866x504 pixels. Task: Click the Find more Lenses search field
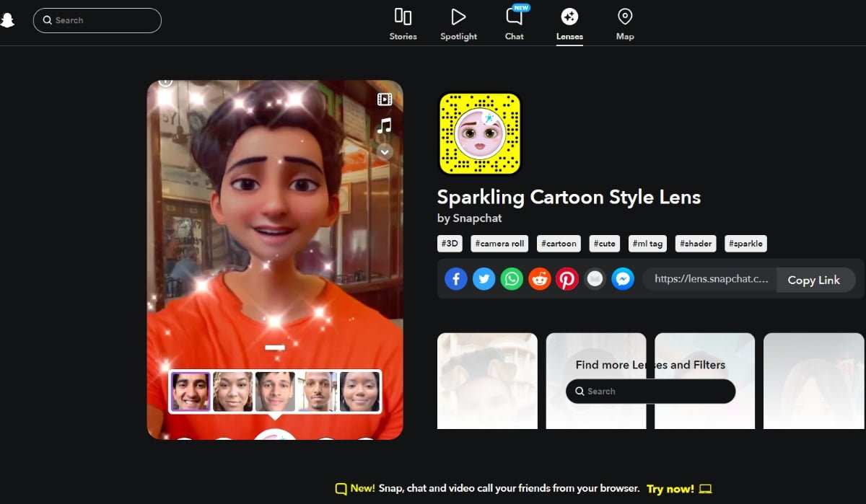coord(649,391)
